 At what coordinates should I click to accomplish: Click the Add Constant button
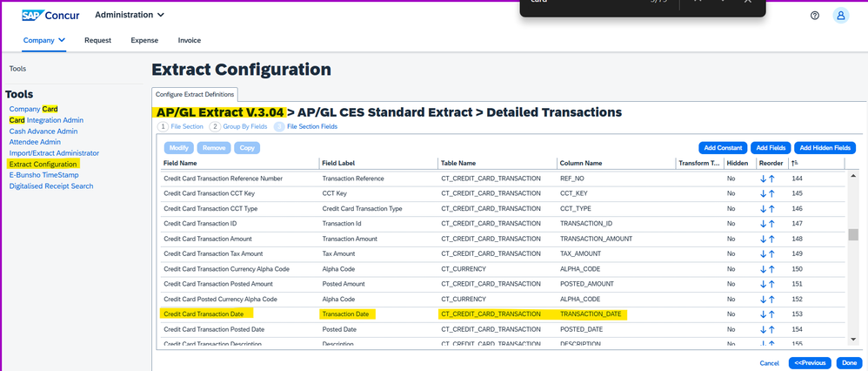[723, 148]
